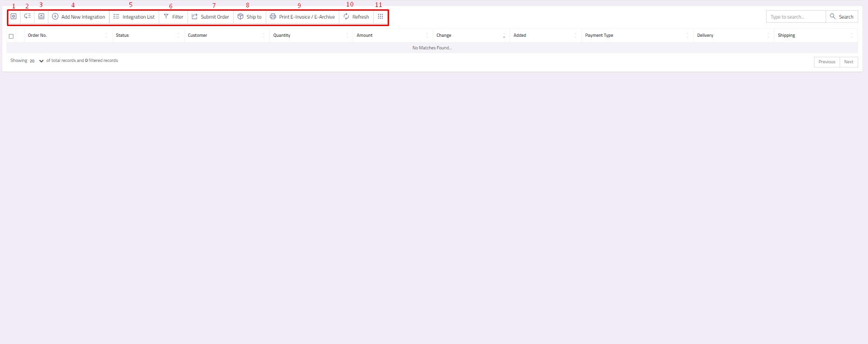868x344 pixels.
Task: Expand the records-per-page dropdown showing 20
Action: coord(36,61)
